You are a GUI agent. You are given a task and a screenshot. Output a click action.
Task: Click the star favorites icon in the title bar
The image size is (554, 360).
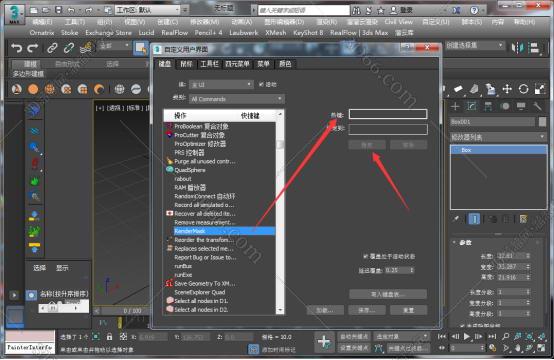(x=381, y=10)
